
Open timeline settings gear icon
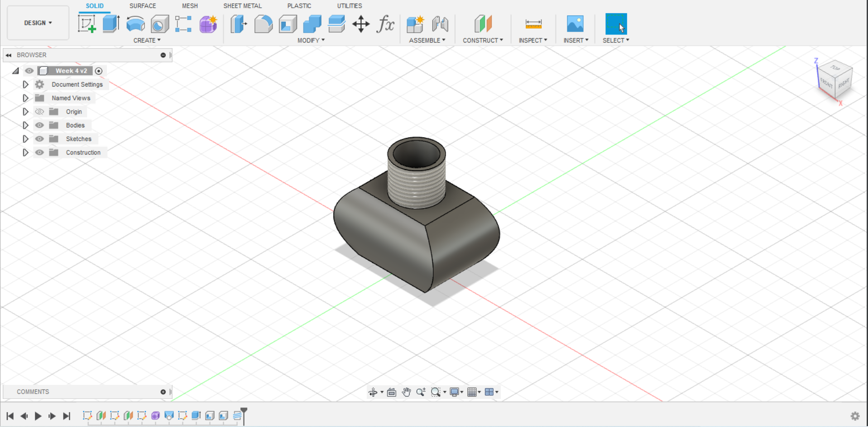point(855,416)
